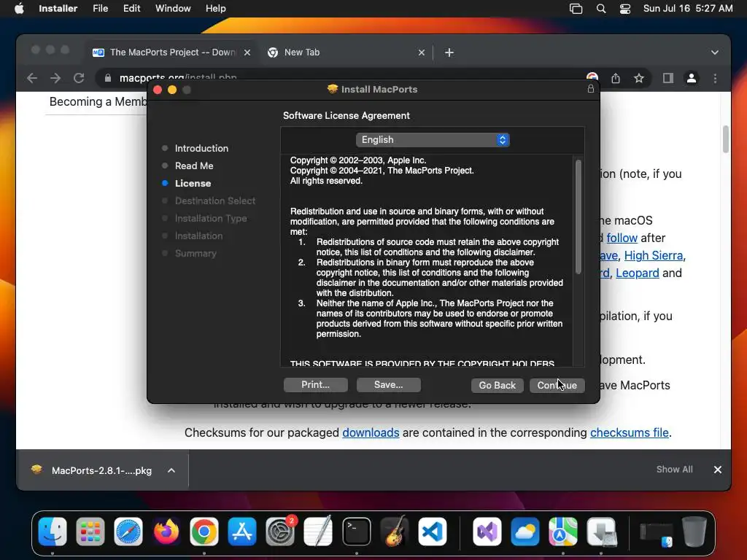Click the Installer app icon in Dock

pyautogui.click(x=601, y=532)
